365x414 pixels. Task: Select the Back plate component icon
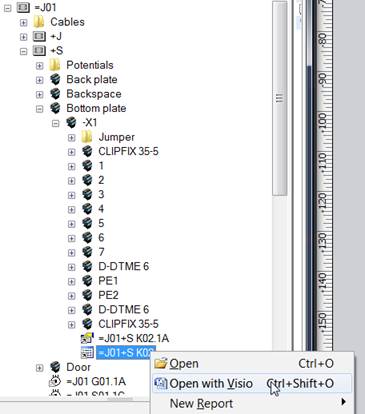pos(55,79)
